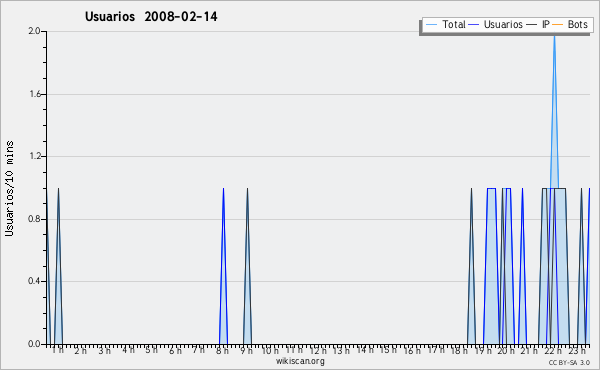Click the Usuarios legend entry
Viewport: 600px width, 370px height.
[496, 24]
